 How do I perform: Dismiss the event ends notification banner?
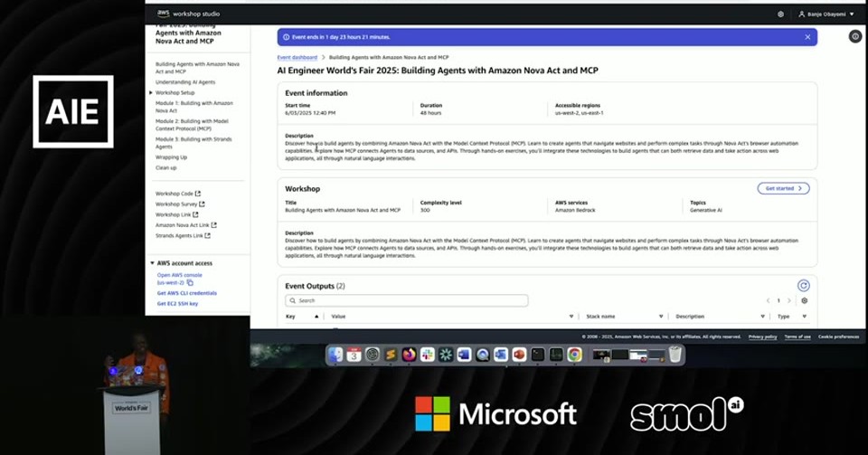pyautogui.click(x=807, y=37)
